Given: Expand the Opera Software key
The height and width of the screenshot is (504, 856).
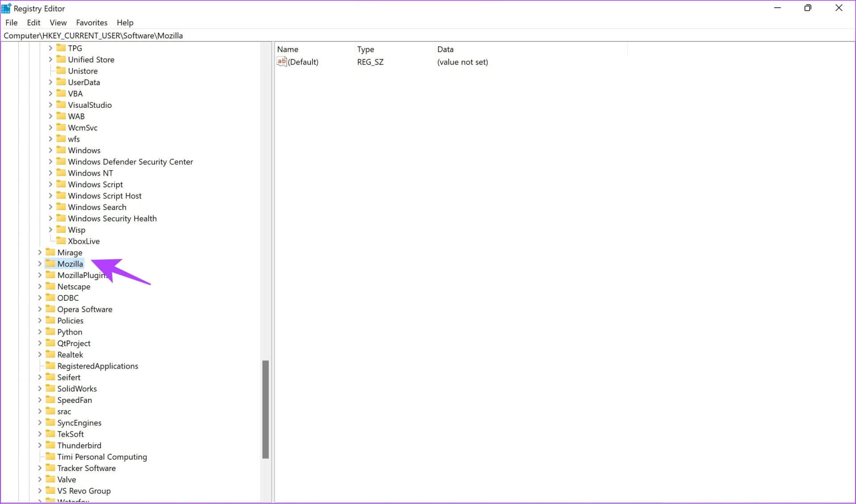Looking at the screenshot, I should pos(40,309).
